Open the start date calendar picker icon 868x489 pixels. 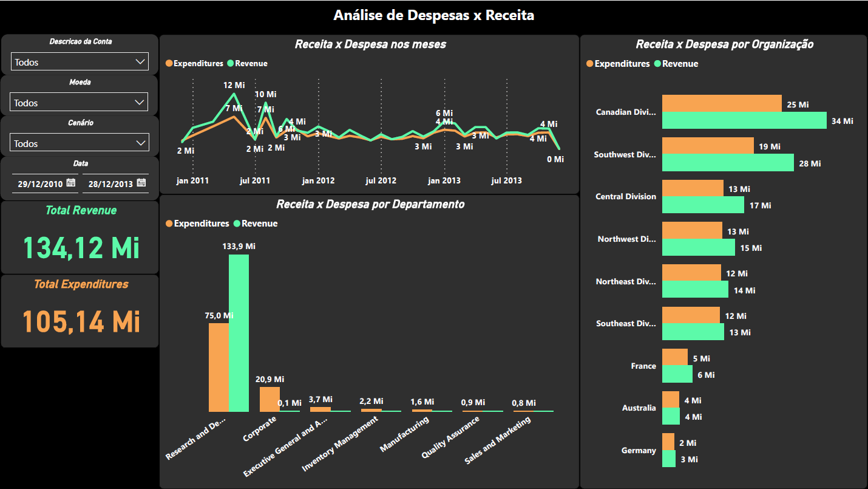tap(71, 183)
